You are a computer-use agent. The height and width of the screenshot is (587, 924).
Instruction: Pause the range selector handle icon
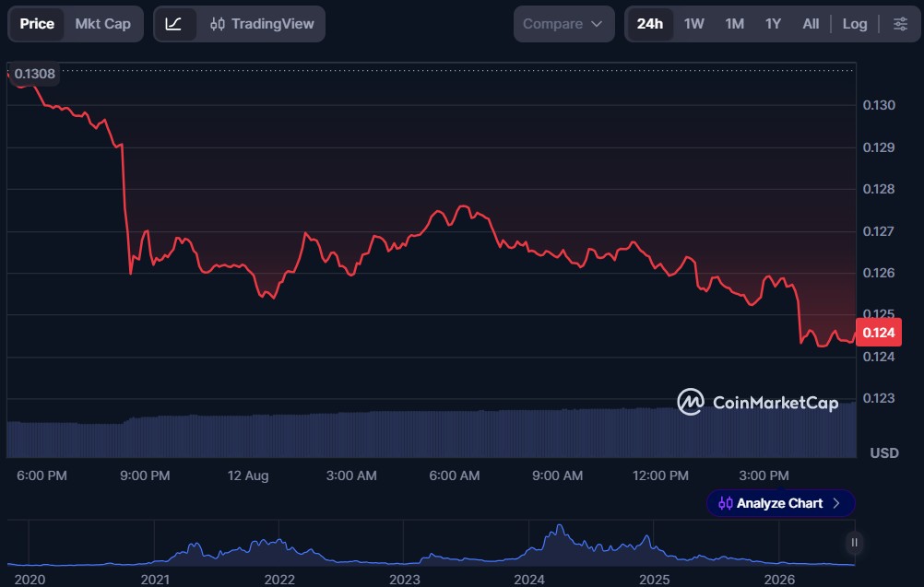coord(854,542)
